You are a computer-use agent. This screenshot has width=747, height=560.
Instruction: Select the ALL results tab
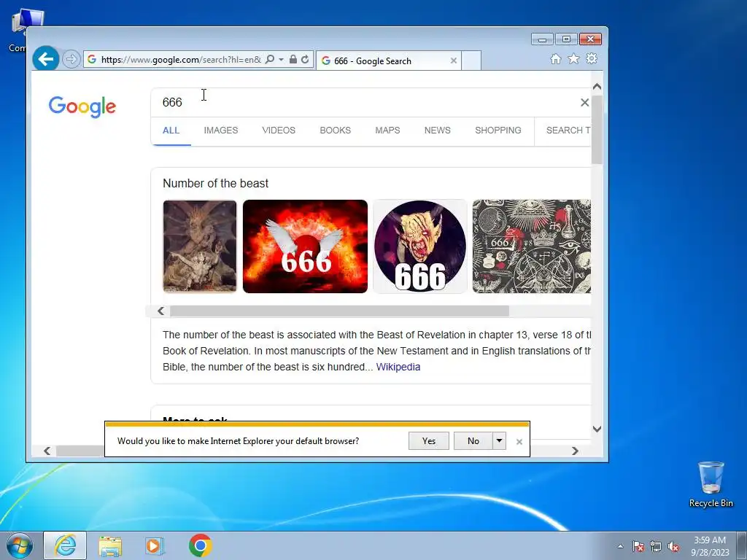tap(171, 130)
